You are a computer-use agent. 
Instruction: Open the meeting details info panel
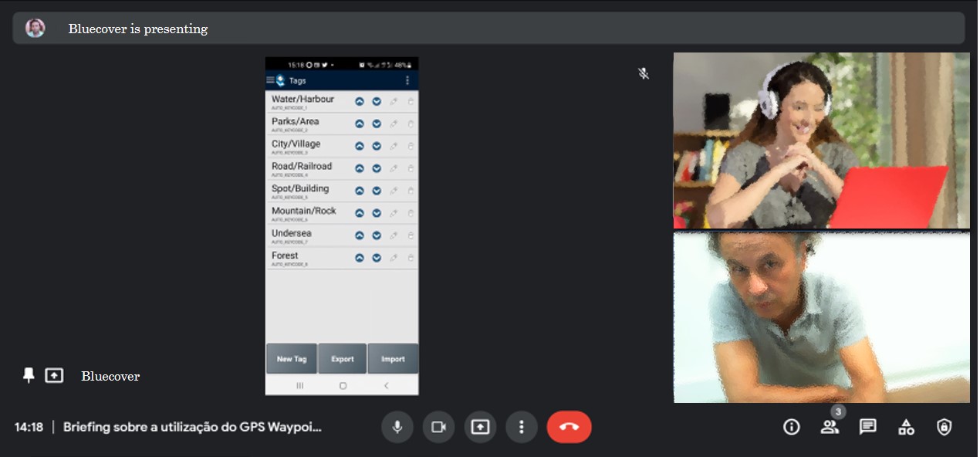791,427
